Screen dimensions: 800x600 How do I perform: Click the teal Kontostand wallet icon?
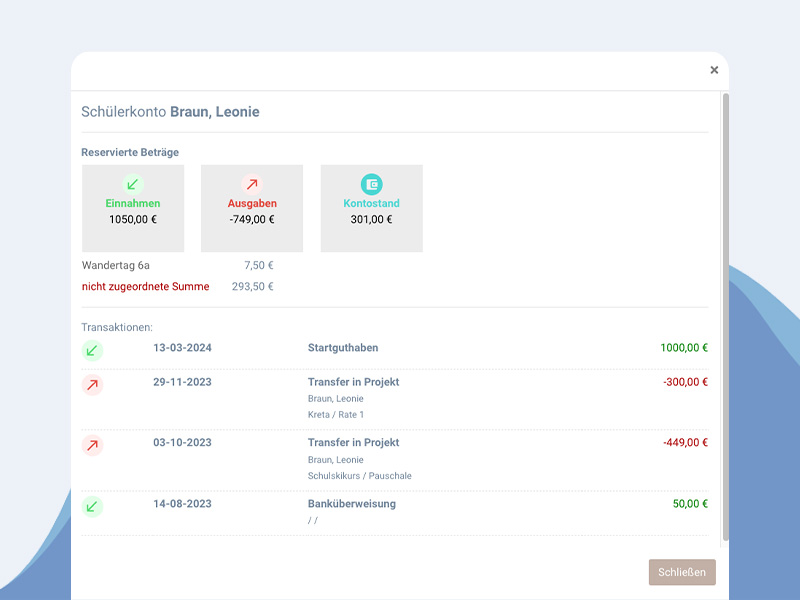pos(371,184)
